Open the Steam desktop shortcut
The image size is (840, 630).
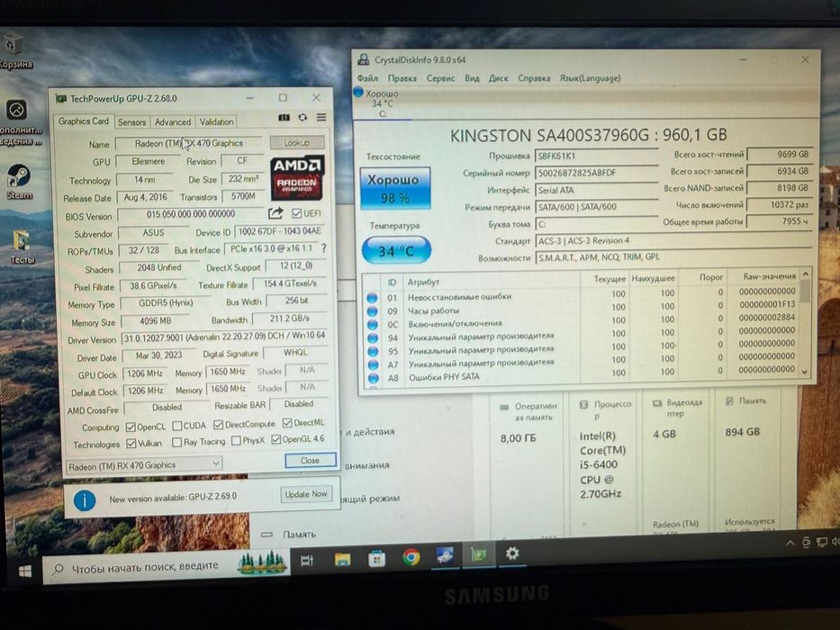point(19,182)
